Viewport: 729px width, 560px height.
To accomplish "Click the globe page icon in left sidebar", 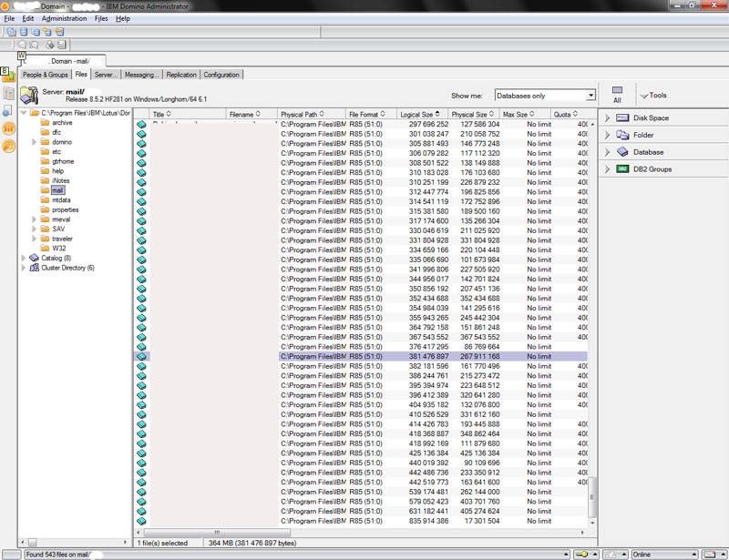I will tap(8, 110).
